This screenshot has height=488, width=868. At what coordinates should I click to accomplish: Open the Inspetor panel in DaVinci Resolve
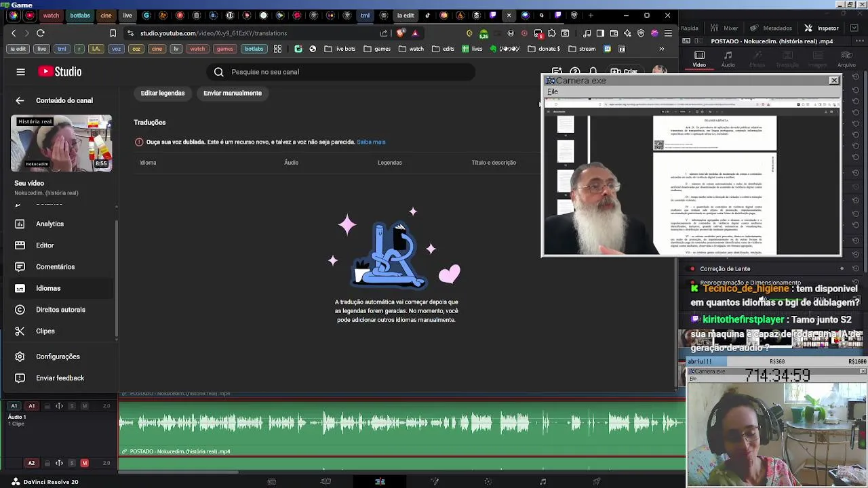coord(822,28)
